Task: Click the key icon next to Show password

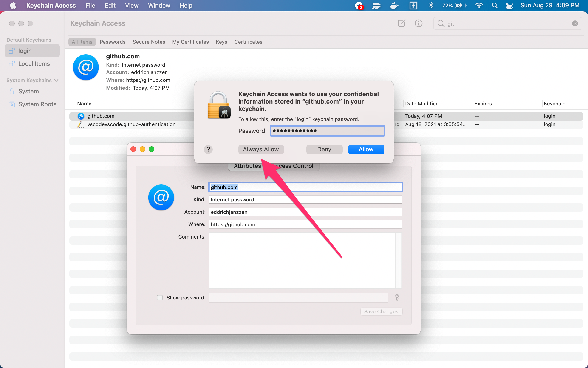Action: tap(397, 297)
